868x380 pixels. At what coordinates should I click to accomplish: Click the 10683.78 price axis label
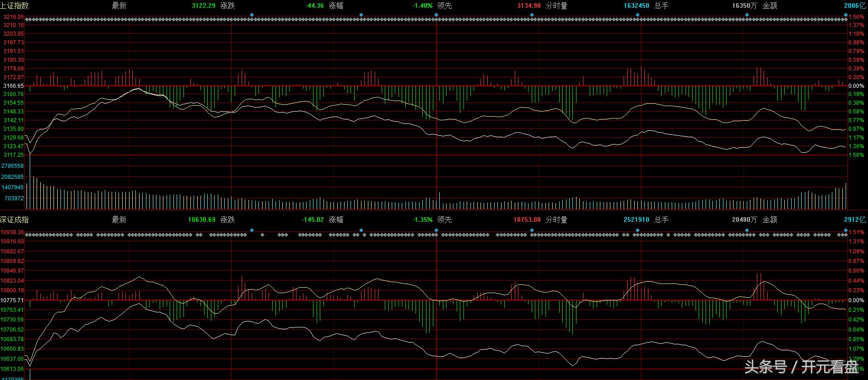12,339
